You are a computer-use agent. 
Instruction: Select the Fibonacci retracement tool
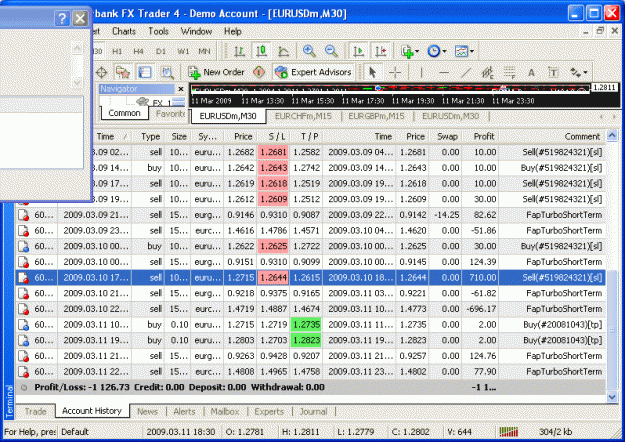click(509, 72)
